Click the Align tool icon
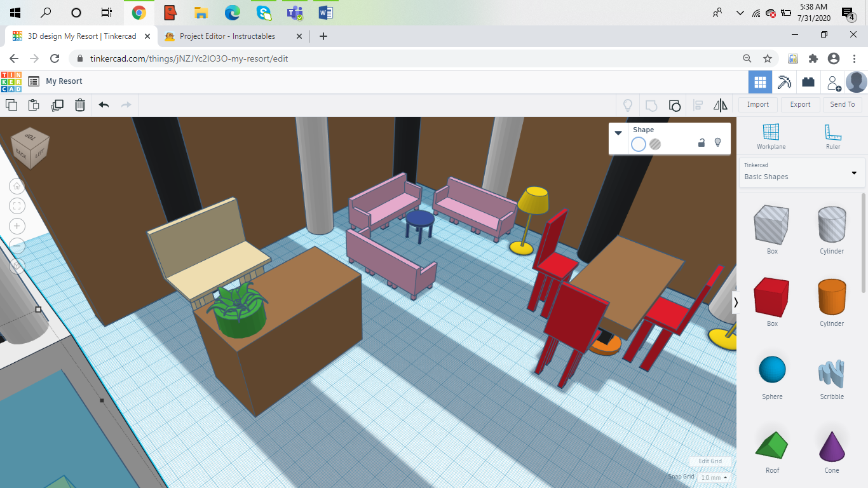Image resolution: width=868 pixels, height=488 pixels. [x=698, y=105]
